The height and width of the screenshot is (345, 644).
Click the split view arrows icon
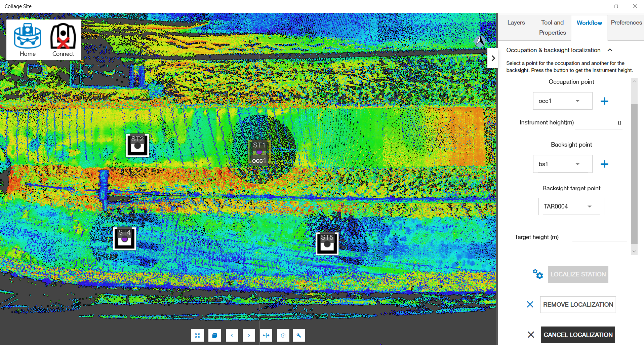[266, 335]
